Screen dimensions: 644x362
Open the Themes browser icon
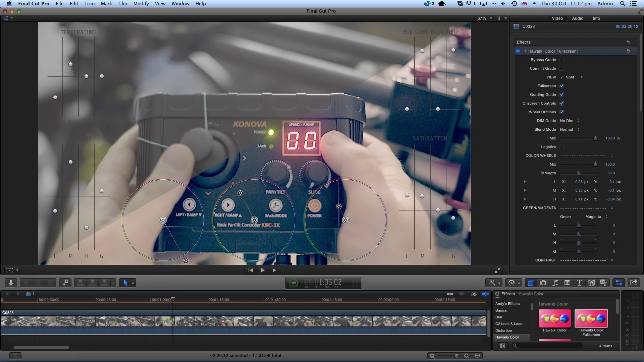pos(604,283)
